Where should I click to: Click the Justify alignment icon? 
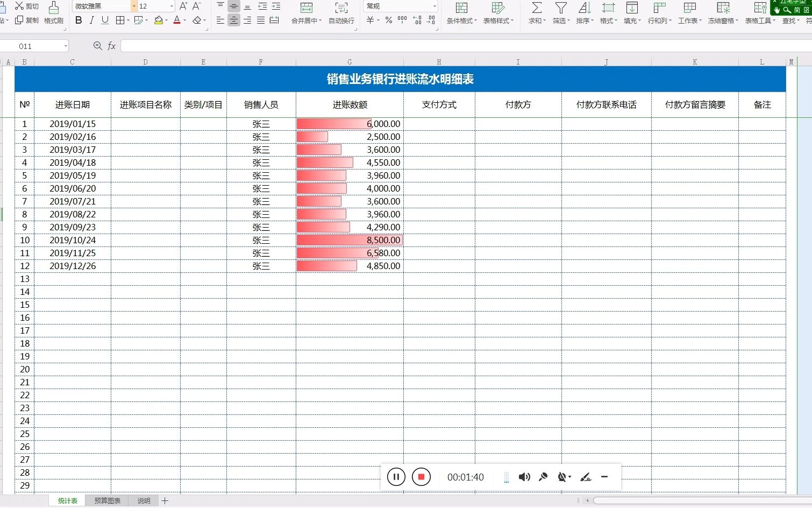[261, 20]
